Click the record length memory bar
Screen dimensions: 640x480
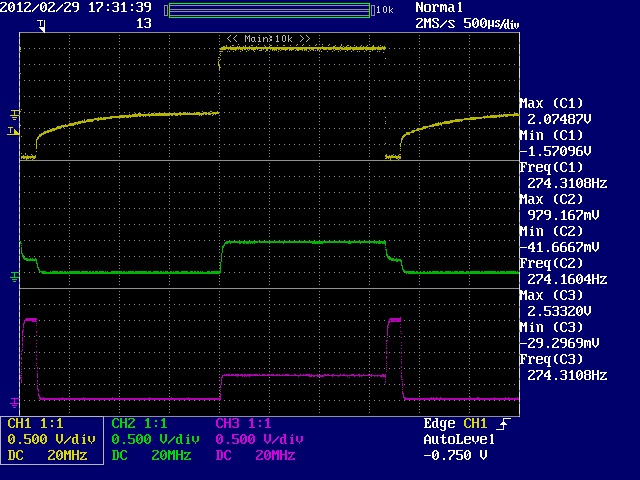(269, 10)
